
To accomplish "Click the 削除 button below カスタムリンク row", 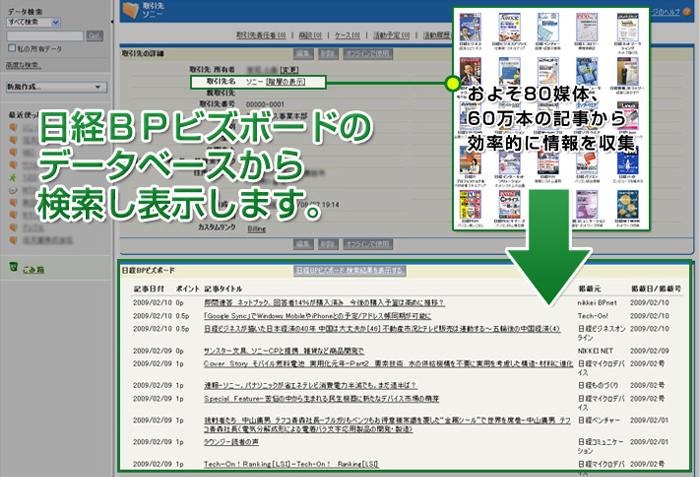I will [x=328, y=244].
